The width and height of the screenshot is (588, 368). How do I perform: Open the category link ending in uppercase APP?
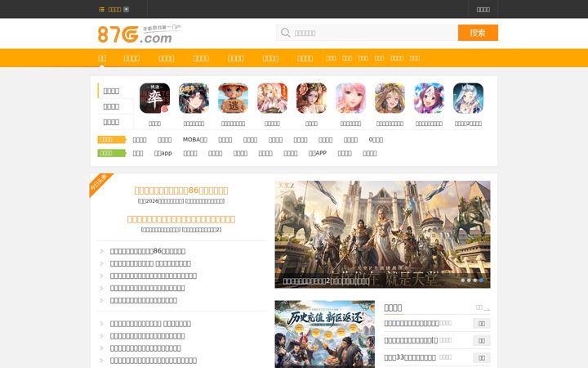coord(318,153)
